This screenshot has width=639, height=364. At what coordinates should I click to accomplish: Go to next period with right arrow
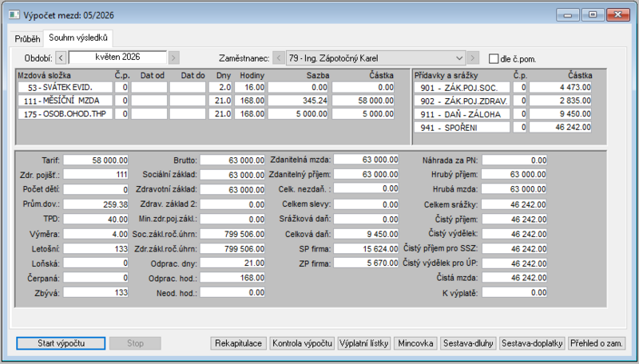173,57
